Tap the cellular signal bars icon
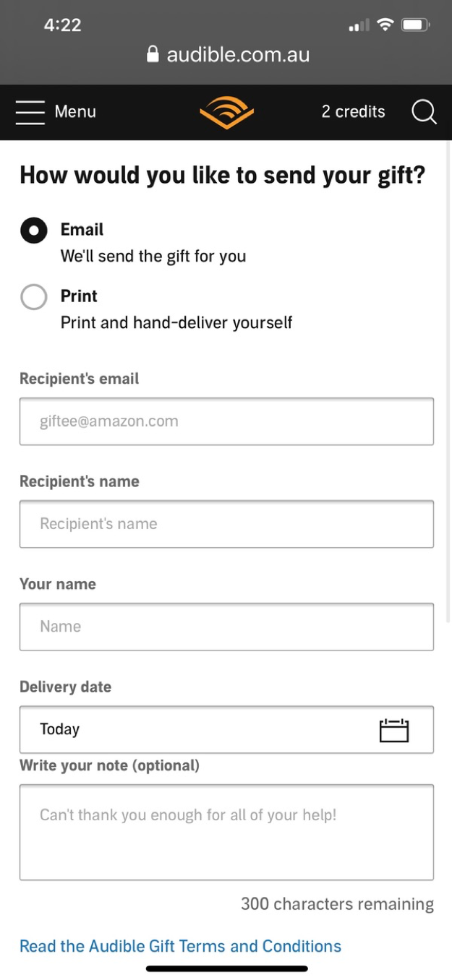452x980 pixels. click(359, 26)
